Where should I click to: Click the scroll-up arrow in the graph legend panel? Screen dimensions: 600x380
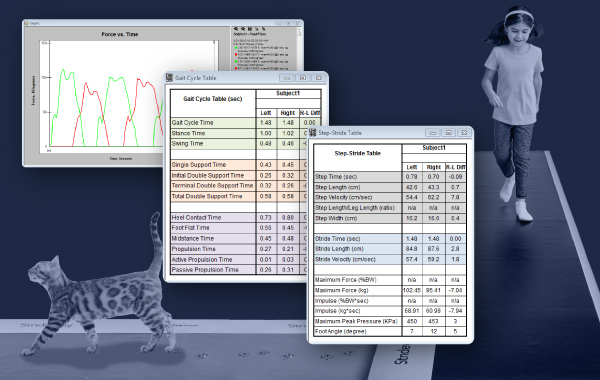pos(299,29)
